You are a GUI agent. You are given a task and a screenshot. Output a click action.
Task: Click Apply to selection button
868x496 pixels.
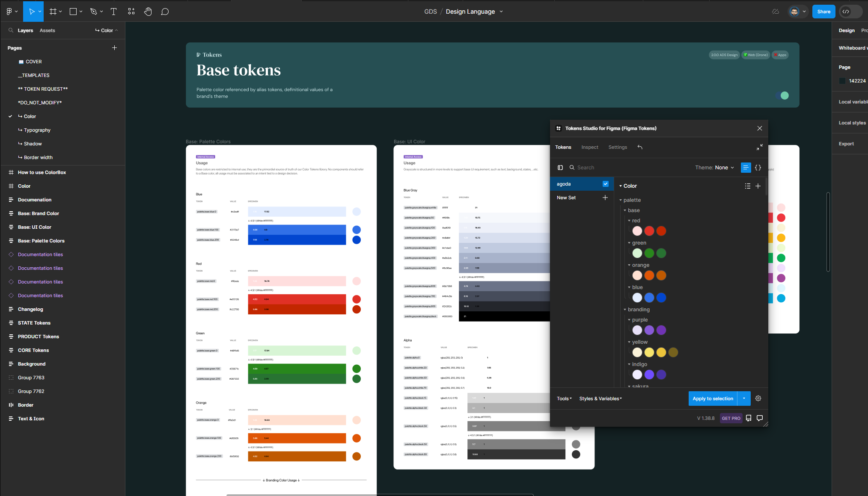pos(713,399)
